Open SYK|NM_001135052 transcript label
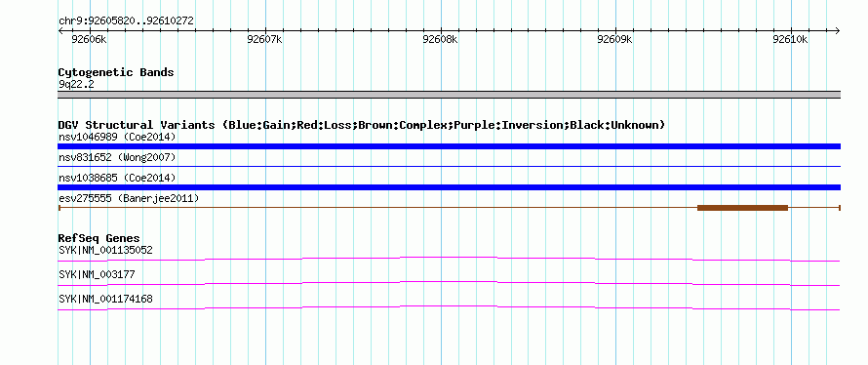Screen dimensions: 868x365 click(x=105, y=250)
